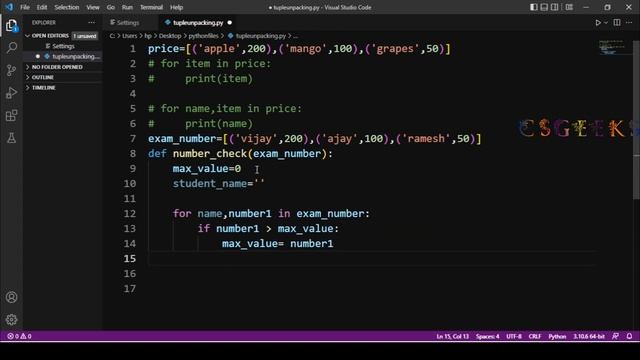Screen dimensions: 640x360
Task: Change encoding via UTF-8
Action: [x=514, y=336]
